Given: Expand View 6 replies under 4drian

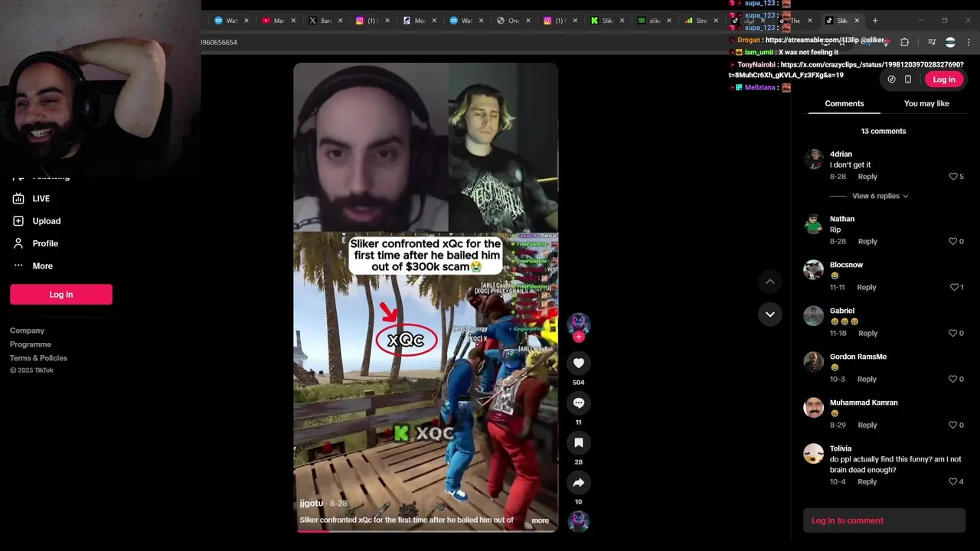Looking at the screenshot, I should coord(880,196).
